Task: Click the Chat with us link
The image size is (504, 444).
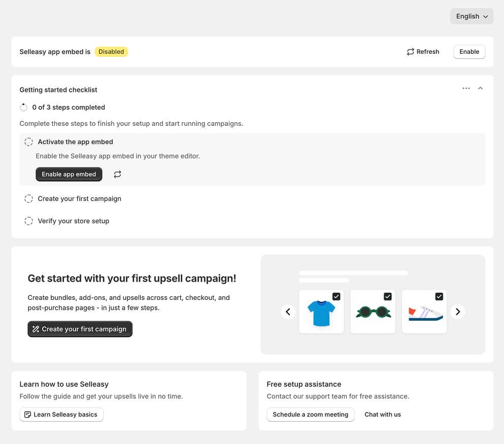Action: [x=383, y=415]
